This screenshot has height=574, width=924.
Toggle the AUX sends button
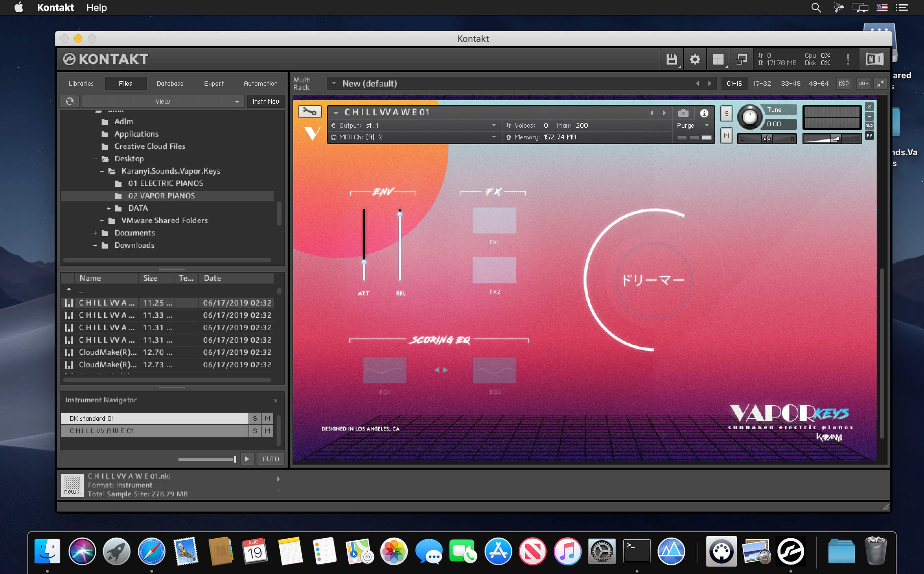(869, 126)
